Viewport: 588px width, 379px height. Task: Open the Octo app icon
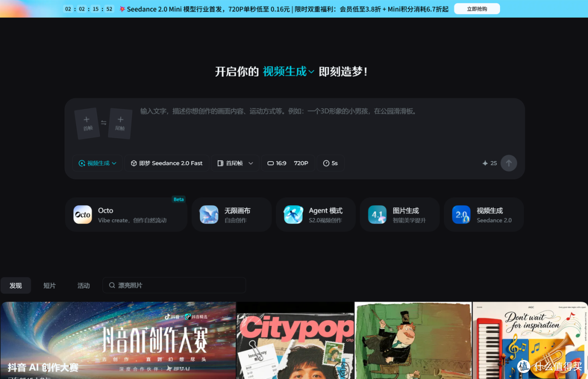tap(83, 215)
